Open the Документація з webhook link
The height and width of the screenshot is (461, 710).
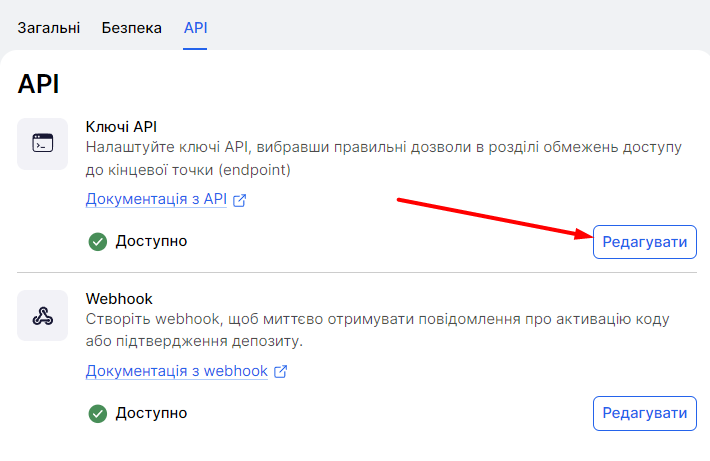click(177, 371)
